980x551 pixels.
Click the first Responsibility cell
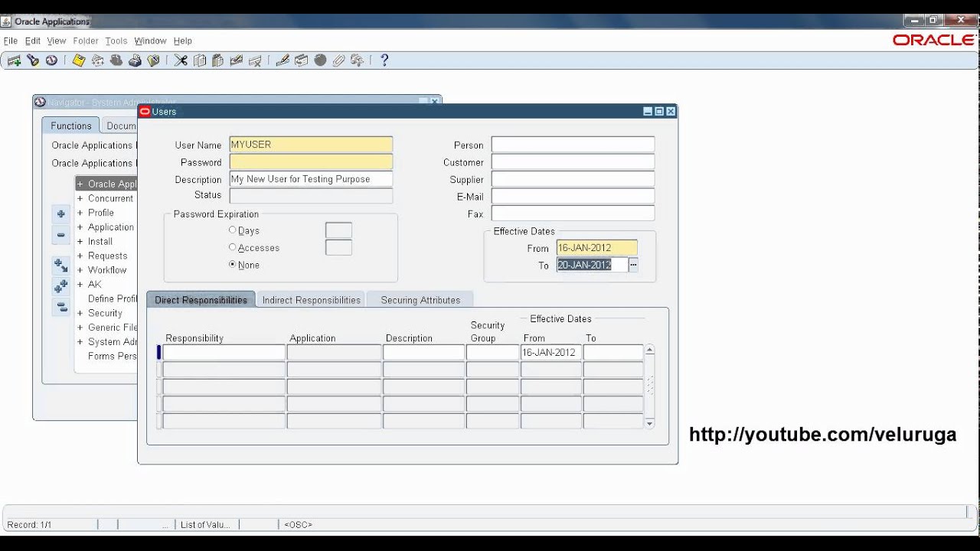[224, 353]
